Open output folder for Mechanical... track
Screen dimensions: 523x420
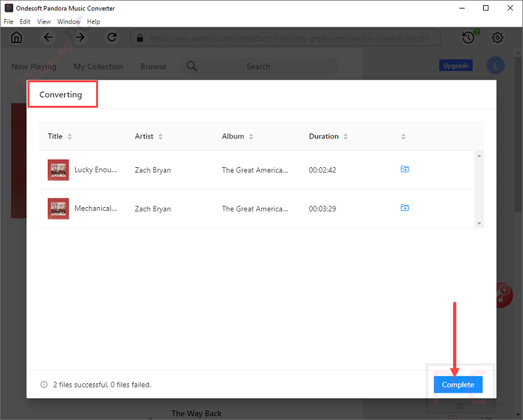405,208
